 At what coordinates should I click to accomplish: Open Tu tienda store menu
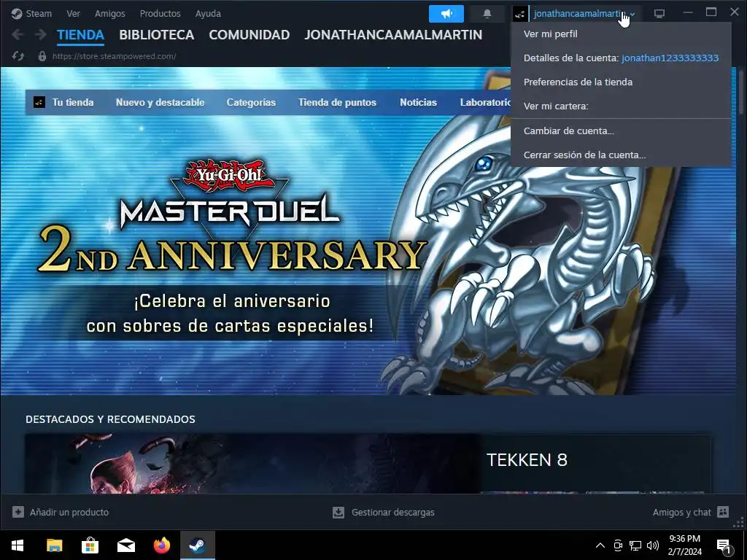click(72, 102)
